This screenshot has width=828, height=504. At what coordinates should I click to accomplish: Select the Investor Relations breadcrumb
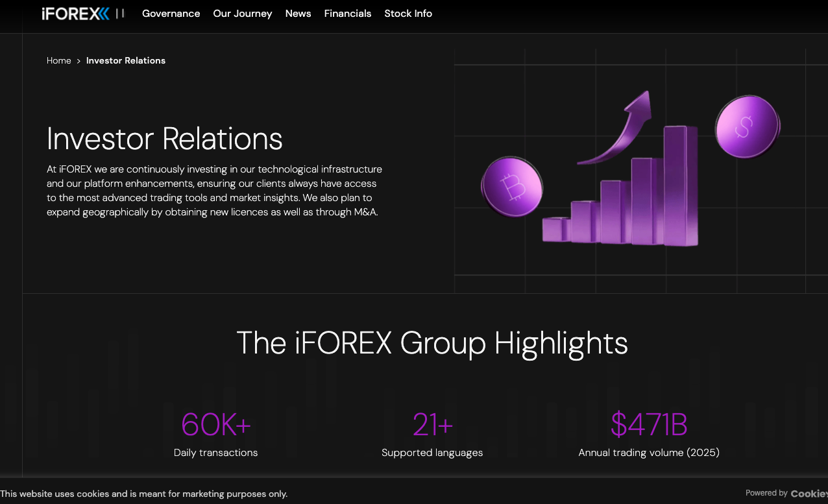pyautogui.click(x=126, y=60)
